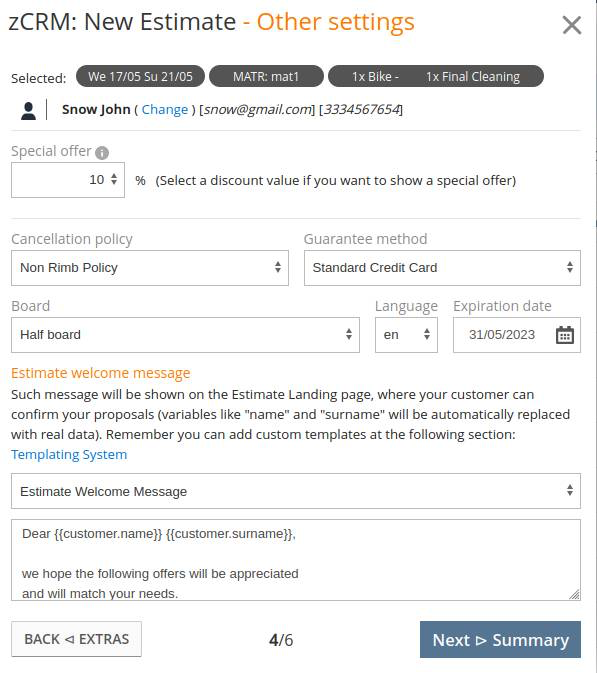Screen dimensions: 597x673
Task: Close the New Estimate dialog
Action: pyautogui.click(x=572, y=25)
